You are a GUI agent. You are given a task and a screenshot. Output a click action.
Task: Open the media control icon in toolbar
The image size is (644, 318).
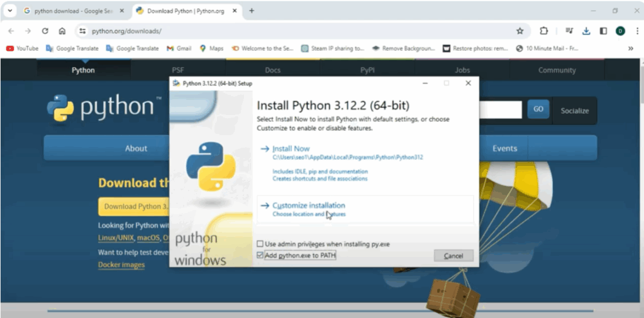click(x=569, y=31)
